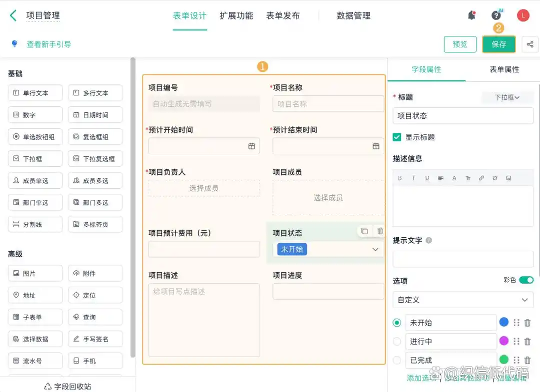Image resolution: width=540 pixels, height=392 pixels.
Task: Toggle the 显示标题 checkbox
Action: [397, 136]
